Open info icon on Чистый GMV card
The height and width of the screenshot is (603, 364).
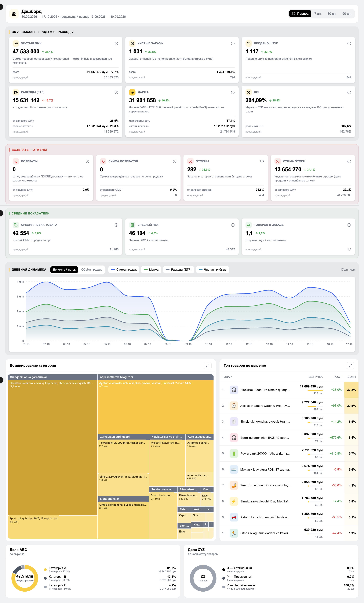pyautogui.click(x=116, y=44)
